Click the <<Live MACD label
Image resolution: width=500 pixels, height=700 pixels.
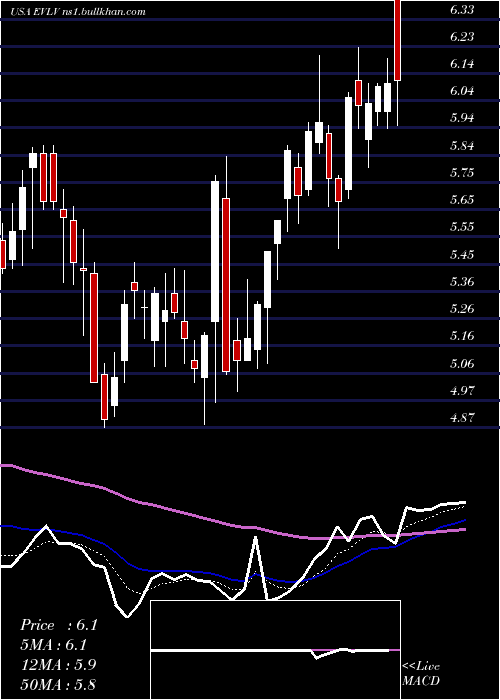point(421,674)
